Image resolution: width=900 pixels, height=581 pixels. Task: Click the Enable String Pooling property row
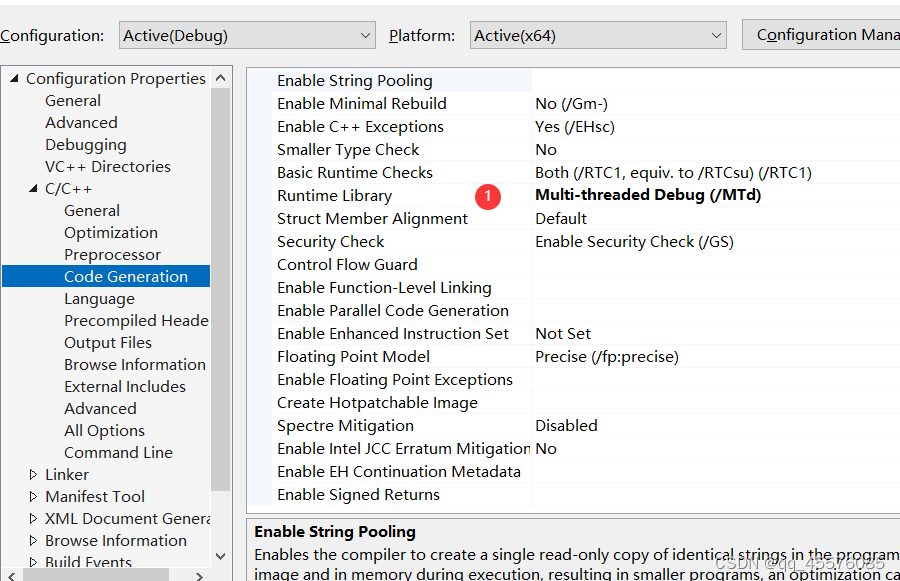[354, 80]
